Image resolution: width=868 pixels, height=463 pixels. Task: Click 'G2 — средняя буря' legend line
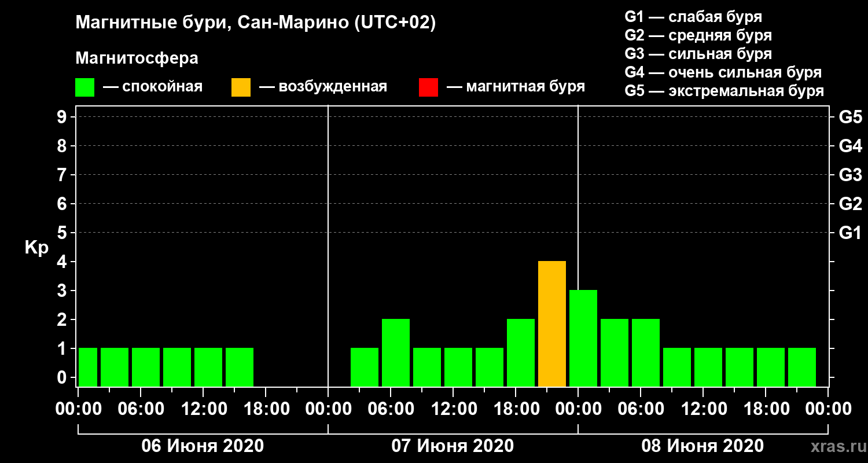point(698,35)
